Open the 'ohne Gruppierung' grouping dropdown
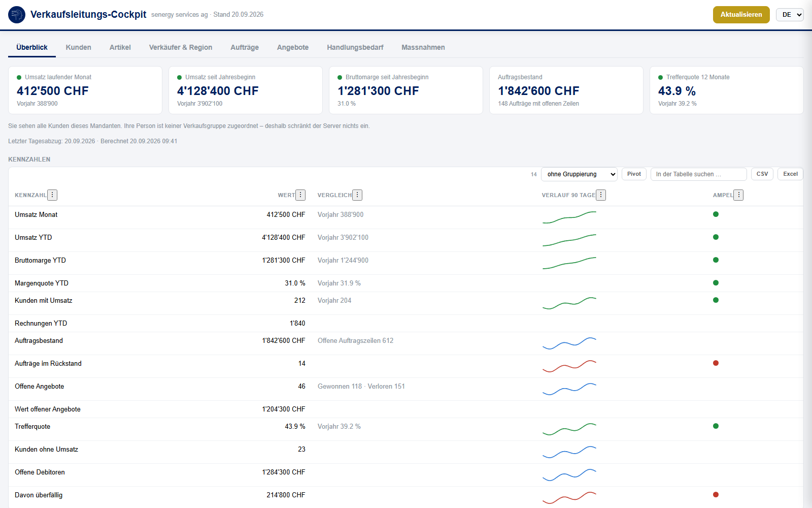812x508 pixels. [x=579, y=174]
